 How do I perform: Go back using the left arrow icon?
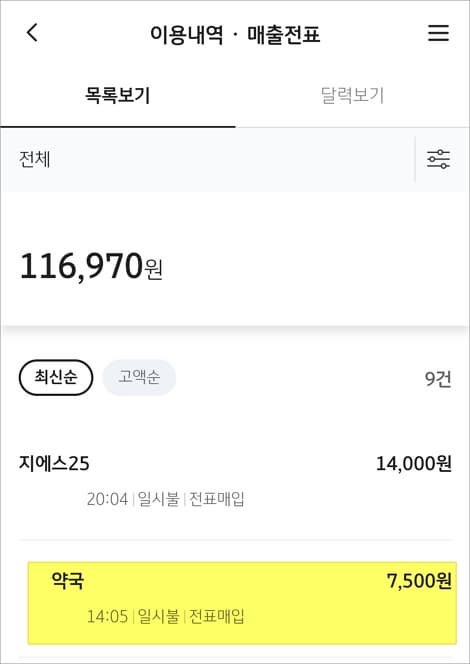tap(32, 33)
